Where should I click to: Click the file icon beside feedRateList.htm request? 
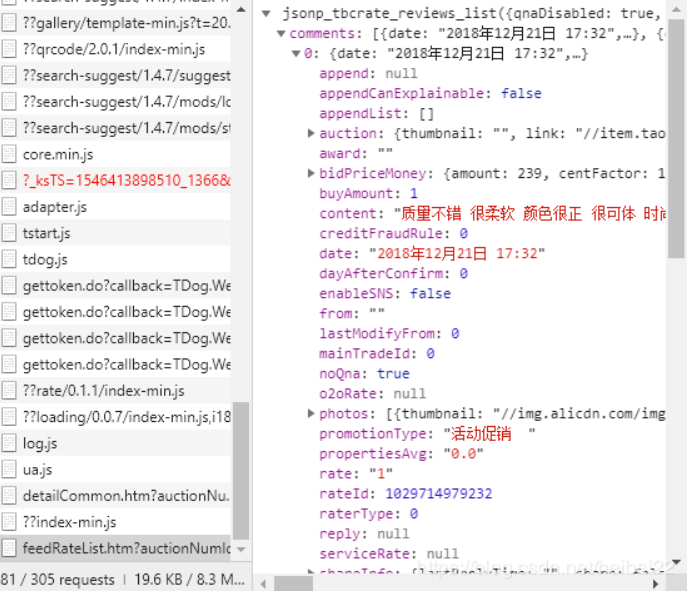[x=10, y=548]
